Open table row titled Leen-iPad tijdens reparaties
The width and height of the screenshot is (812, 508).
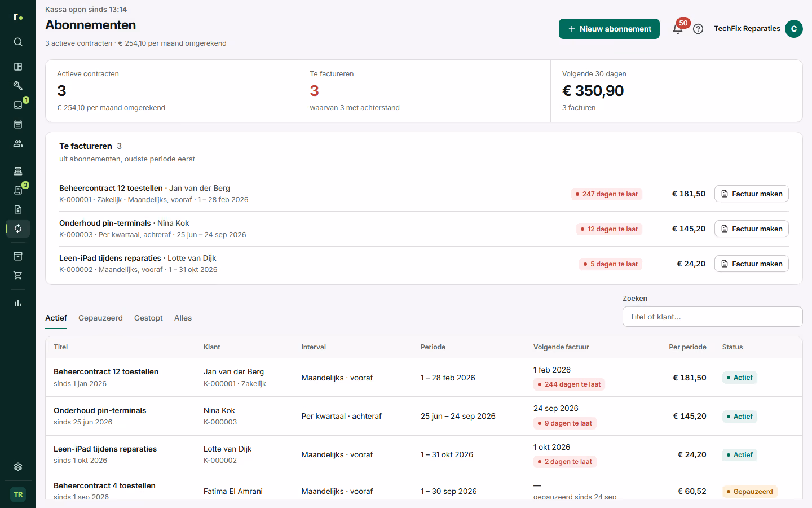coord(423,454)
